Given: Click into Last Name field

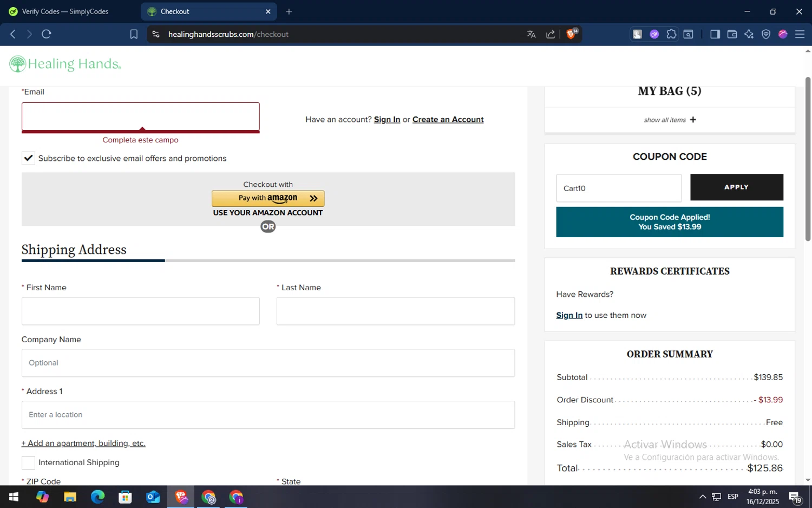Looking at the screenshot, I should [x=395, y=311].
